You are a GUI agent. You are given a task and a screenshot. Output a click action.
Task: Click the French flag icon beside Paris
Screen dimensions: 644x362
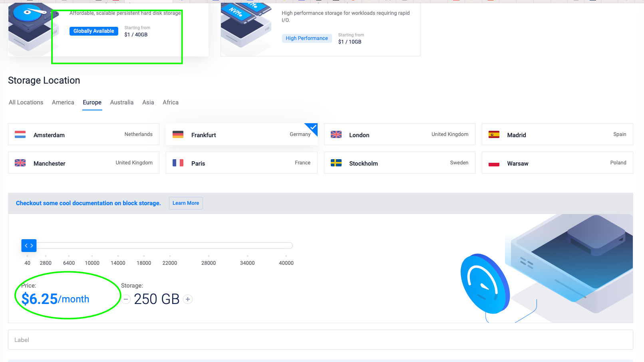[178, 163]
